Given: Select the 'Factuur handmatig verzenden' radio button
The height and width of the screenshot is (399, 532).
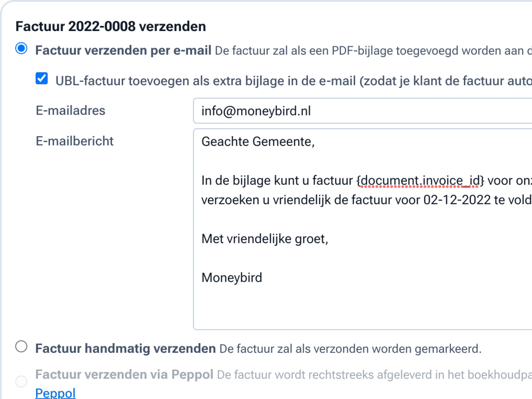Looking at the screenshot, I should [x=22, y=346].
